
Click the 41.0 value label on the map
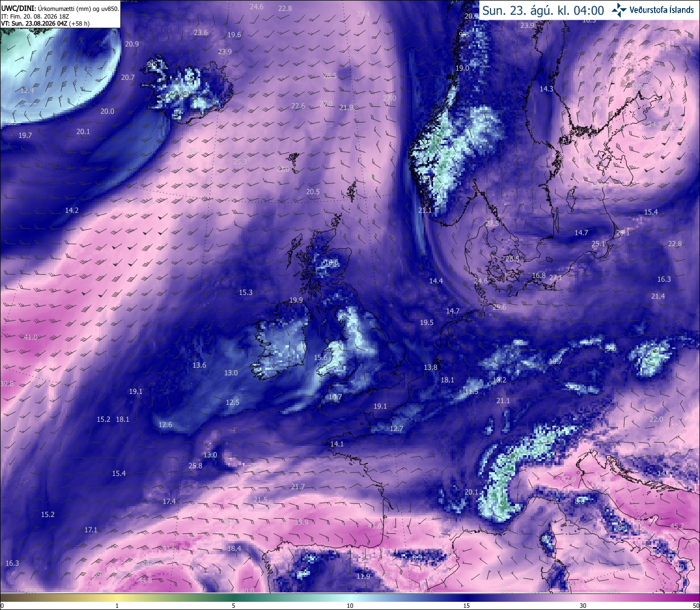[x=31, y=337]
